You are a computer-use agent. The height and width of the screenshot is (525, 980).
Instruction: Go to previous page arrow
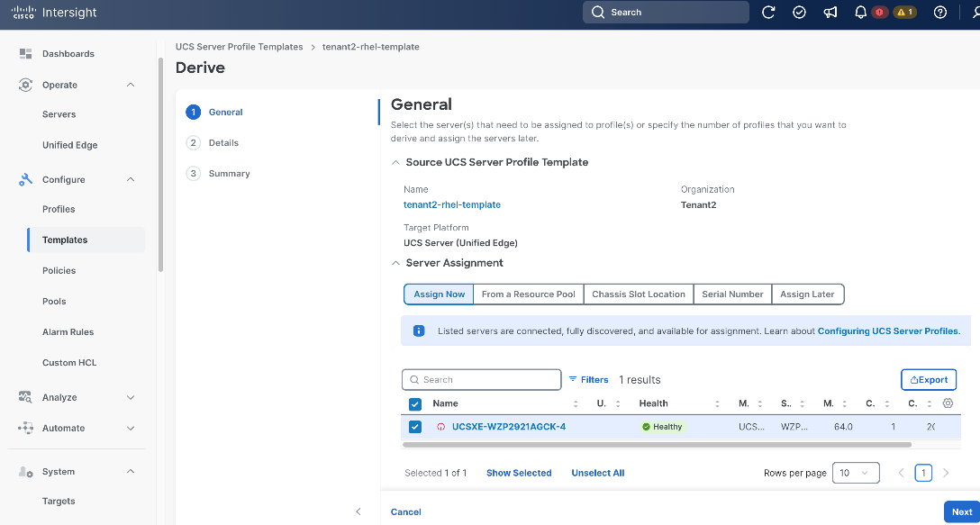[902, 473]
